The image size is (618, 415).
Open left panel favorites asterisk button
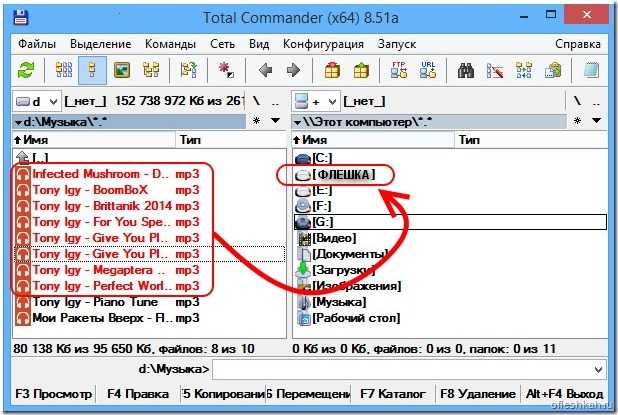(257, 121)
